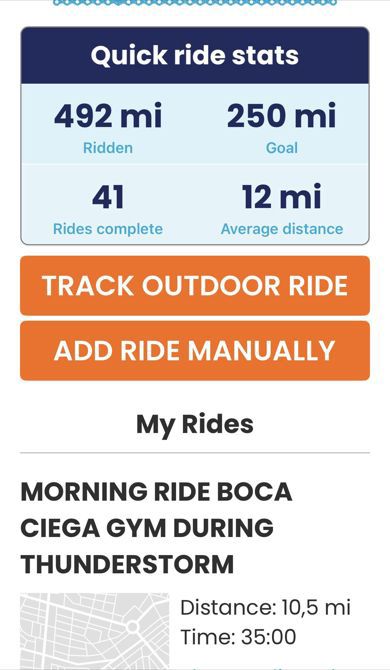Tap the 41 Rides complete stat
The width and height of the screenshot is (390, 670).
pos(108,209)
